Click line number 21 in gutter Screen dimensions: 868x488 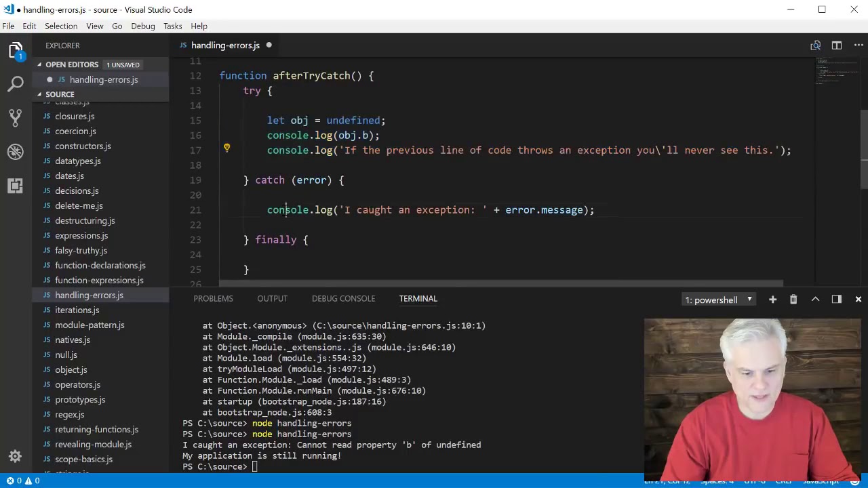[x=195, y=210]
